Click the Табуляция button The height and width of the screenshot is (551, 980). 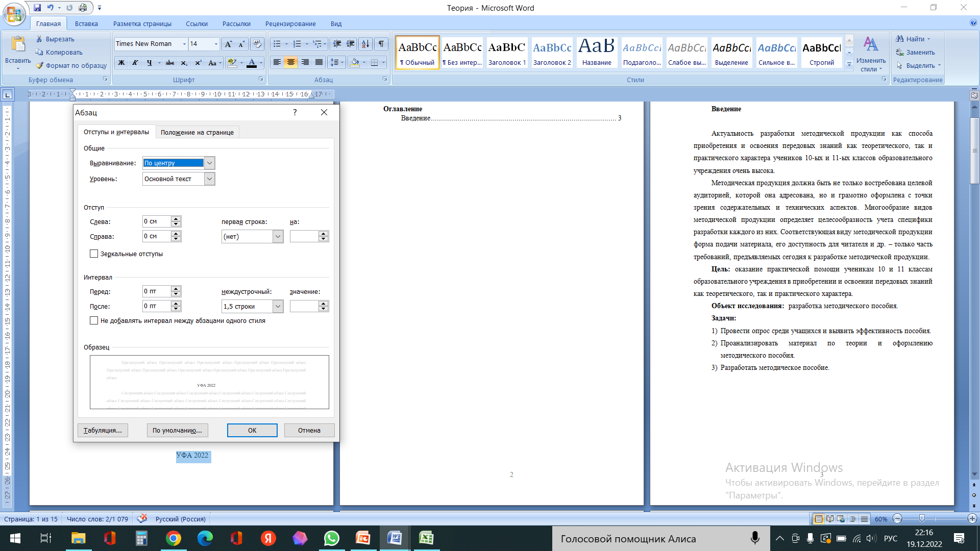point(103,431)
